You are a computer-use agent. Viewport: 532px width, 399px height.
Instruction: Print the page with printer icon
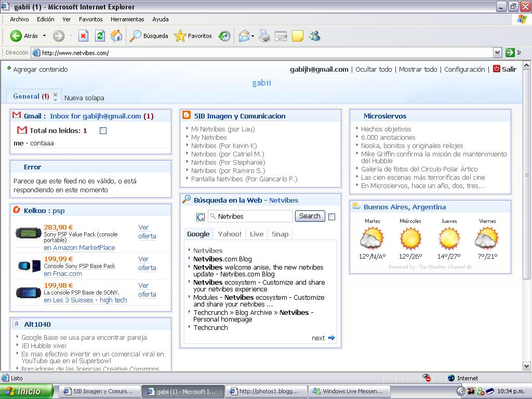pyautogui.click(x=264, y=36)
